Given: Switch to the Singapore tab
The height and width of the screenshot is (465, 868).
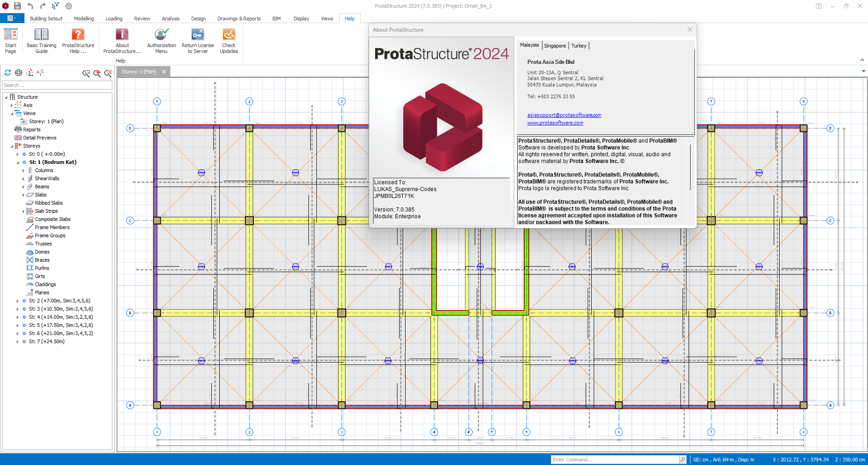Looking at the screenshot, I should point(555,45).
